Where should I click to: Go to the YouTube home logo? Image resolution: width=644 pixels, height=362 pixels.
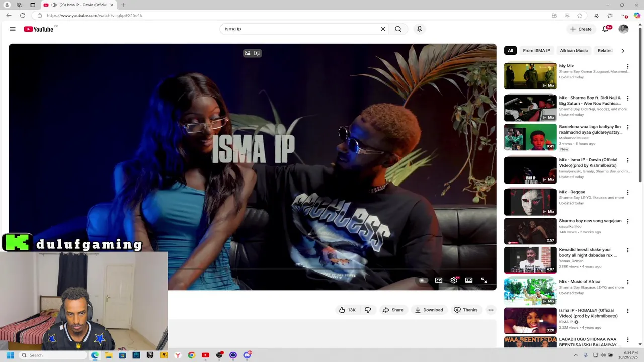click(x=38, y=29)
